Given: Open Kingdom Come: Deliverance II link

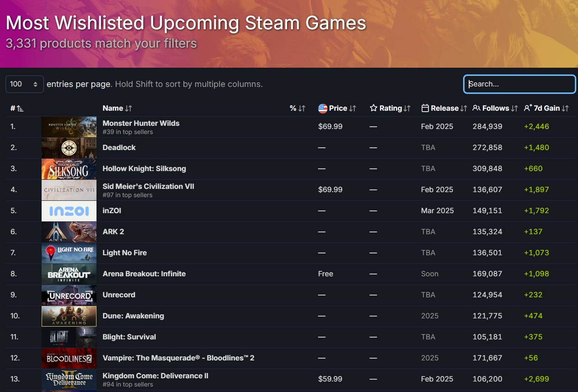Looking at the screenshot, I should pyautogui.click(x=155, y=376).
